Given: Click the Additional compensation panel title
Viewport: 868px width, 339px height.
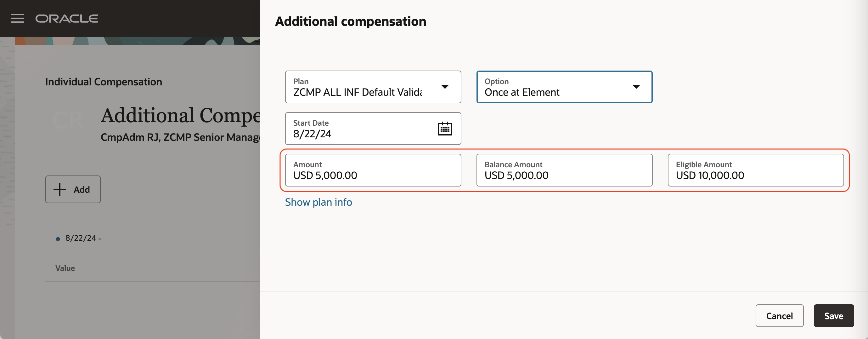Looking at the screenshot, I should point(350,22).
